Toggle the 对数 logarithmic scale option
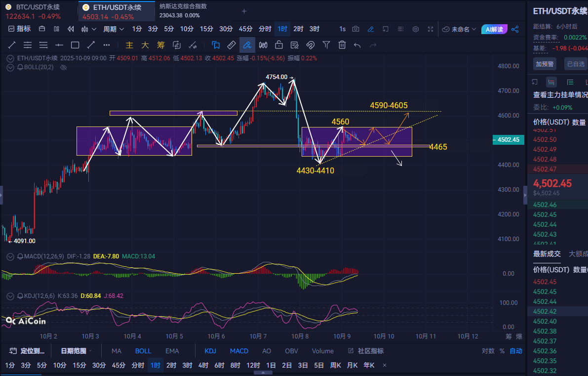 (x=488, y=351)
